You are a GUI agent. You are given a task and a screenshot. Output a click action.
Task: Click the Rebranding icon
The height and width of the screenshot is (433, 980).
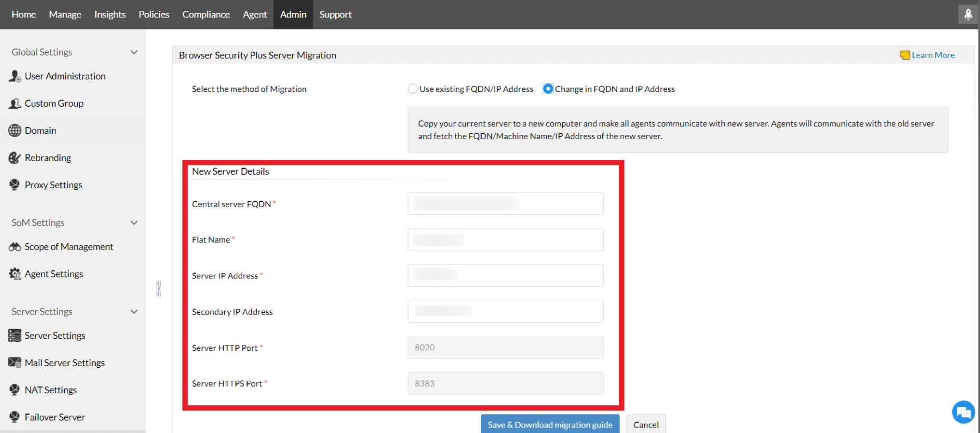click(15, 158)
